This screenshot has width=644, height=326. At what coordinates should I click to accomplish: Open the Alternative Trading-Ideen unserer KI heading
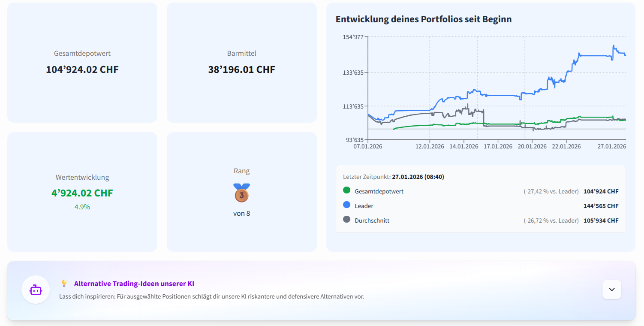134,284
